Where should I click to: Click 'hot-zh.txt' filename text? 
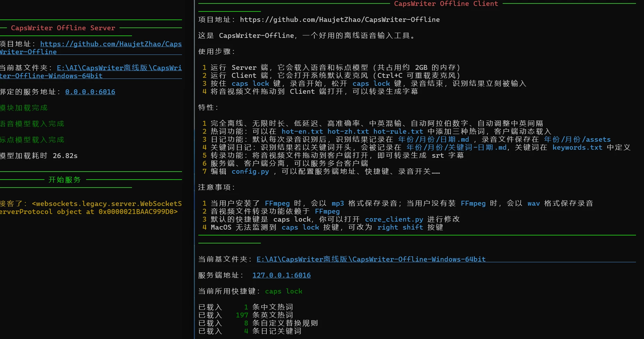(x=348, y=132)
